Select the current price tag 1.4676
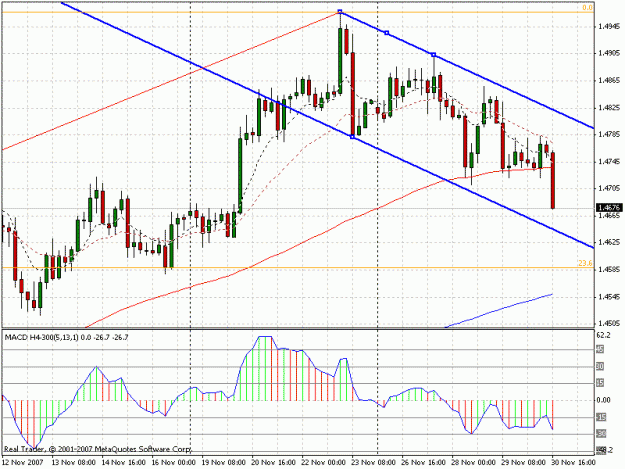 tap(609, 208)
